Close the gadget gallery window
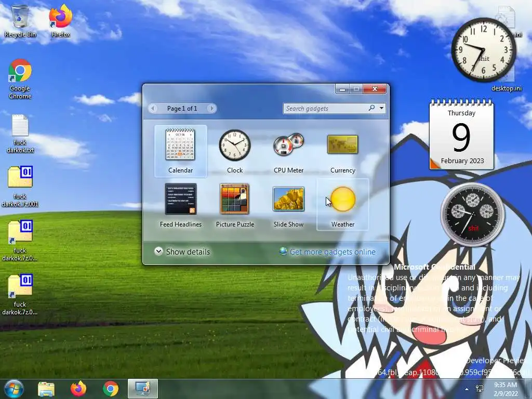532x399 pixels. pos(375,89)
